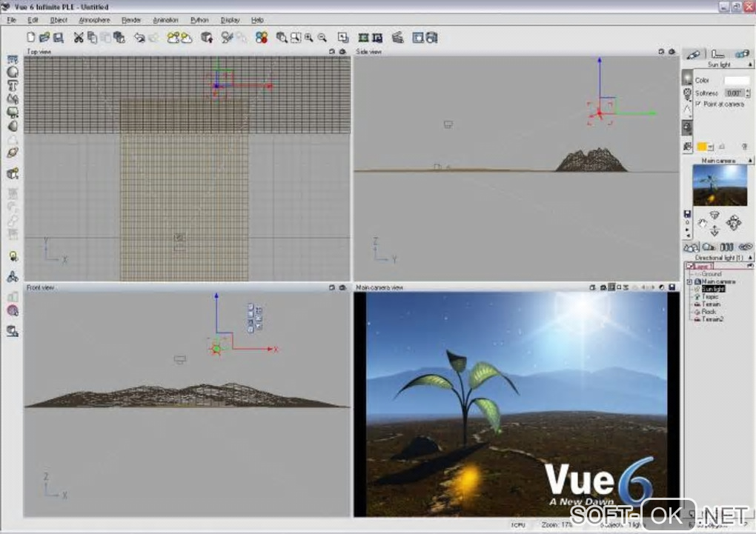Maximize the Top view with its header icon
This screenshot has width=756, height=534.
[x=332, y=52]
